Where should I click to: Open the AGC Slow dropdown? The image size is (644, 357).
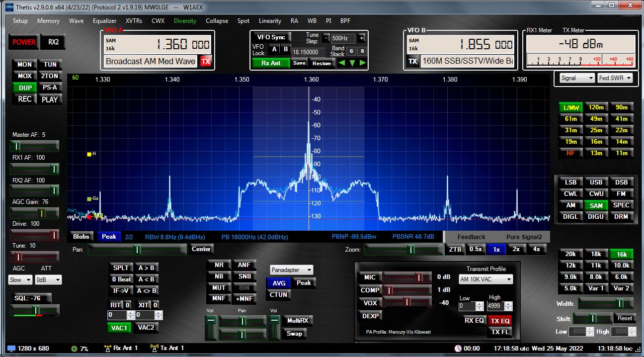20,280
